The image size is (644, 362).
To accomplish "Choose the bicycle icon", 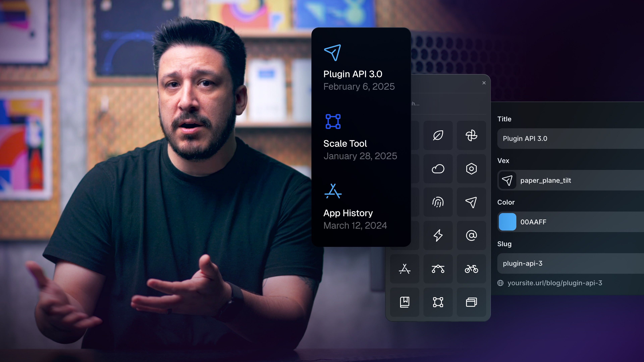I will point(471,269).
